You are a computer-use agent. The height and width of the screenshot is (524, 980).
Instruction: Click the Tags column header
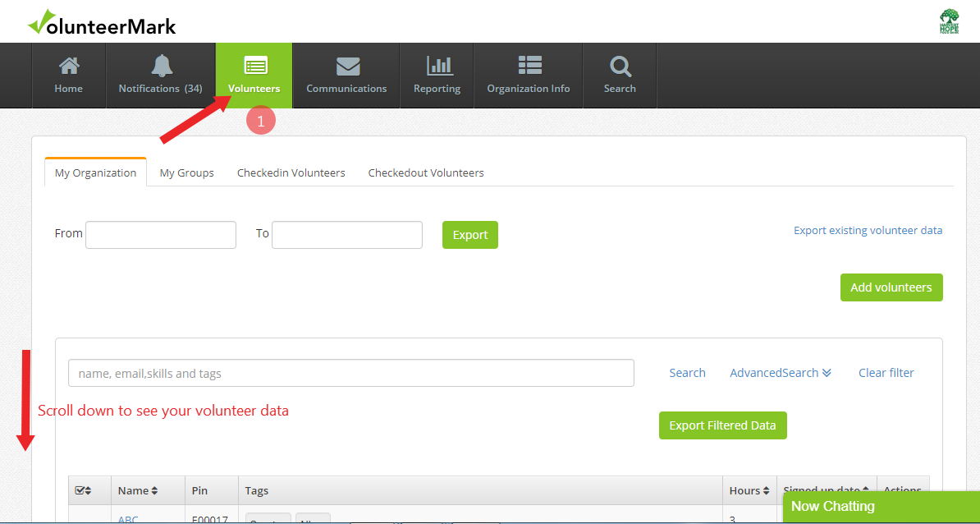coord(480,491)
